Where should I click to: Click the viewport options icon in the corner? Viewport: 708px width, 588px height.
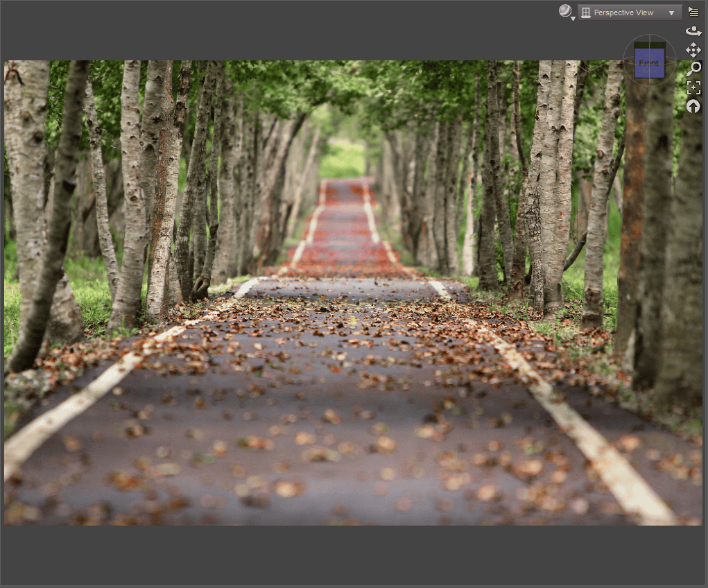point(693,10)
